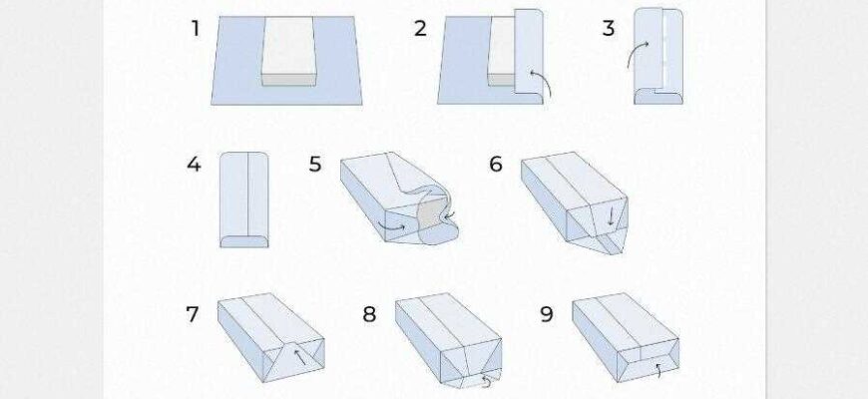Click the step 1 flat wrapping paper diagram
The image size is (868, 399).
(286, 60)
